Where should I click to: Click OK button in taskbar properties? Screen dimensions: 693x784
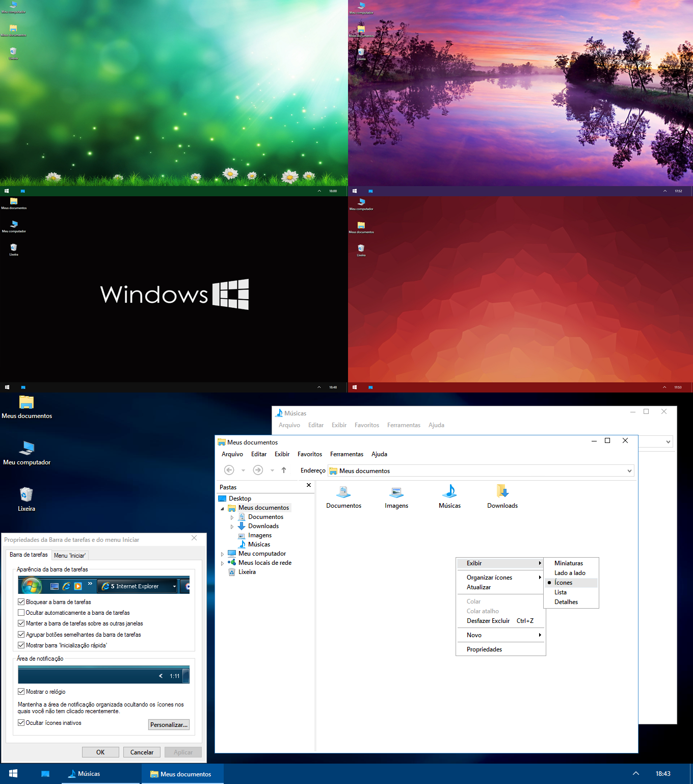(x=100, y=752)
